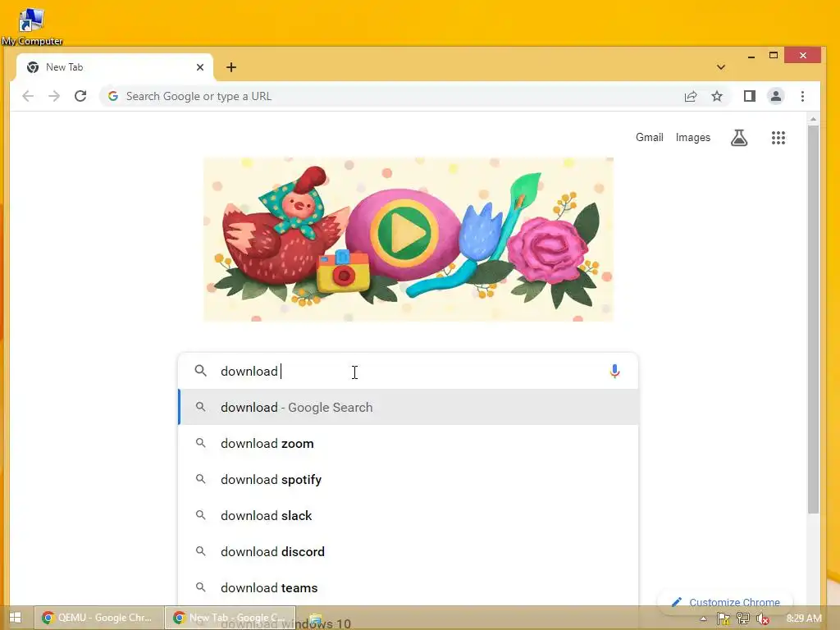840x630 pixels.
Task: Maximize the Chrome window
Action: pyautogui.click(x=773, y=56)
